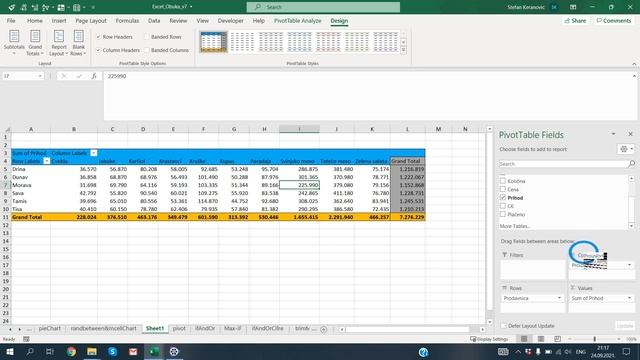Open the Max-If sheet tab
The image size is (640, 360).
[232, 329]
